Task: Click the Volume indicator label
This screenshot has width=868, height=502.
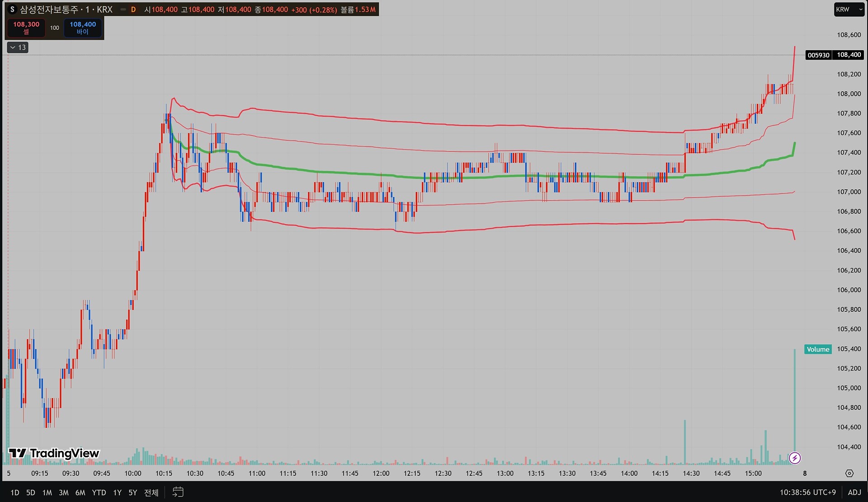Action: (x=817, y=349)
